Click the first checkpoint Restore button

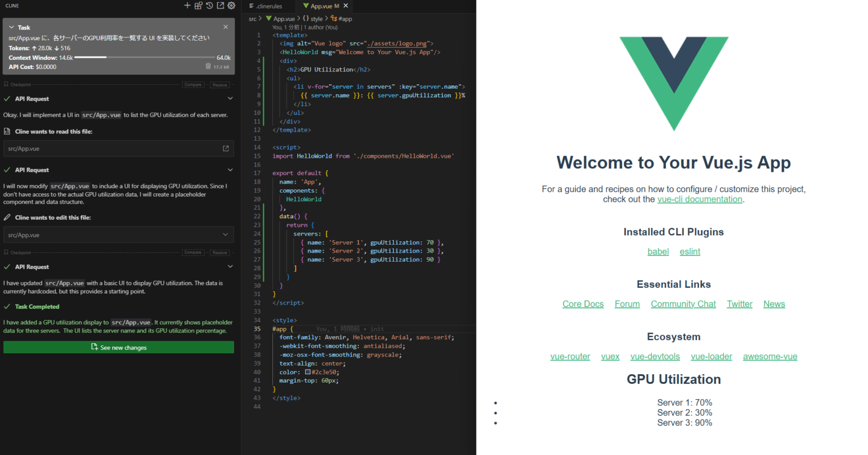(220, 85)
